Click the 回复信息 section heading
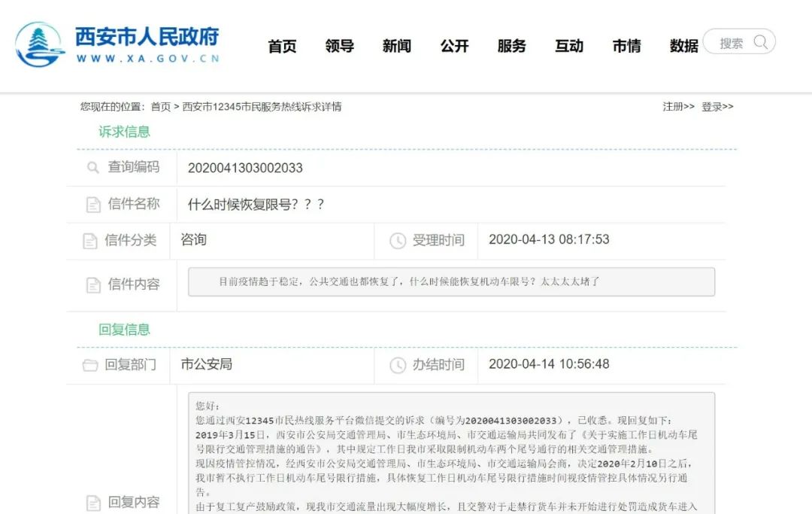The height and width of the screenshot is (514, 812). click(124, 330)
